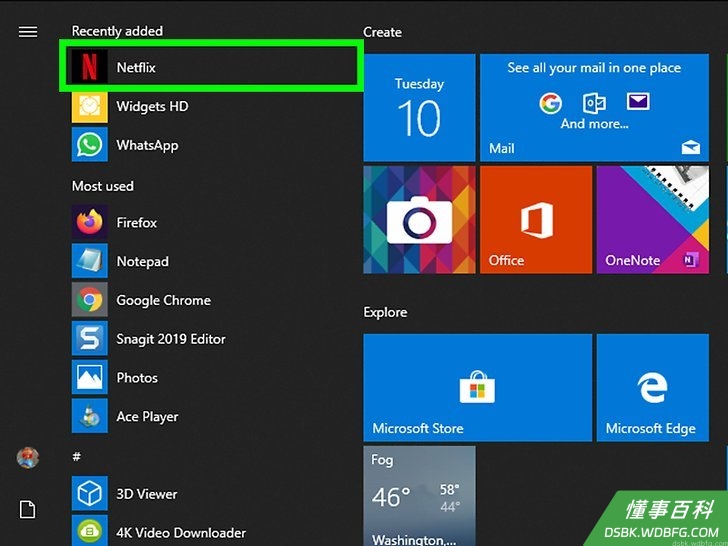Click the Widgets HD label

[152, 106]
